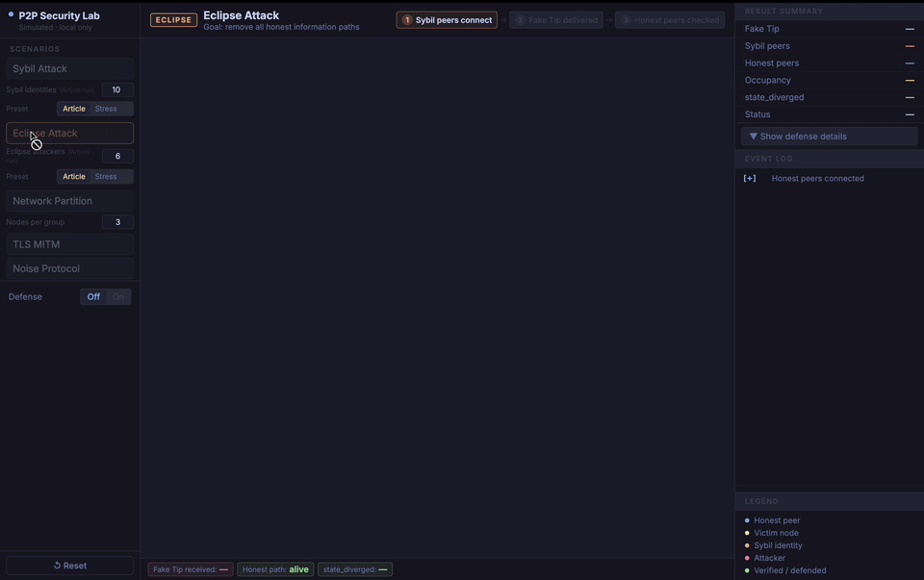The height and width of the screenshot is (580, 924).
Task: Click the Fake Tip received status chip
Action: click(191, 569)
